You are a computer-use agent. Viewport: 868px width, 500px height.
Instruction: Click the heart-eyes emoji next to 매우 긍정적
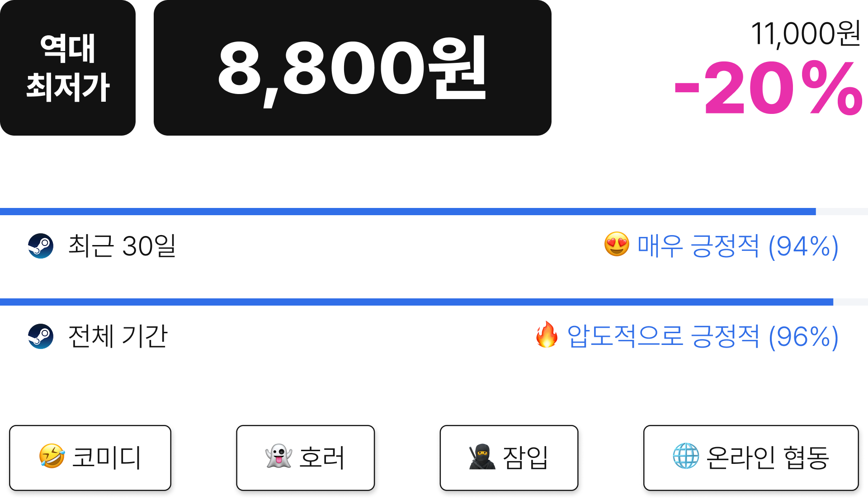pyautogui.click(x=617, y=245)
